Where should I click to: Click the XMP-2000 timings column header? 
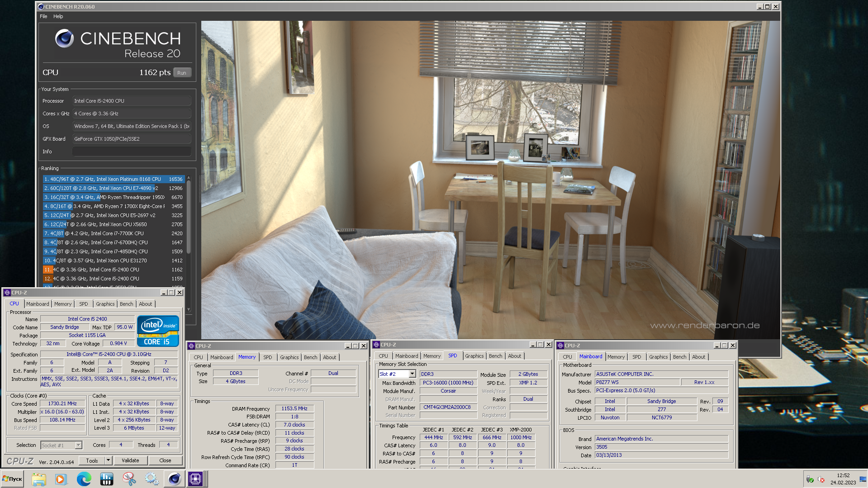pyautogui.click(x=521, y=430)
